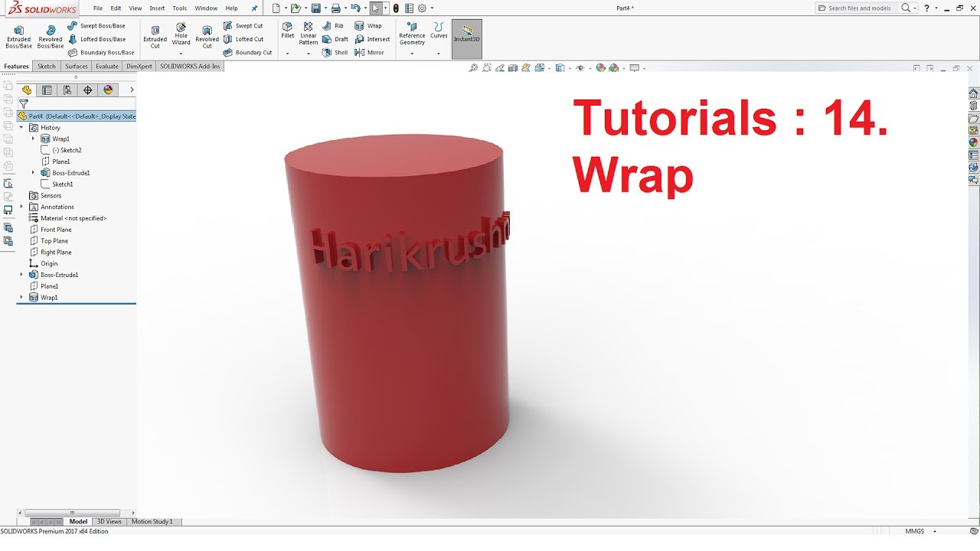
Task: Select the Linear Pattern tool
Action: 309,34
